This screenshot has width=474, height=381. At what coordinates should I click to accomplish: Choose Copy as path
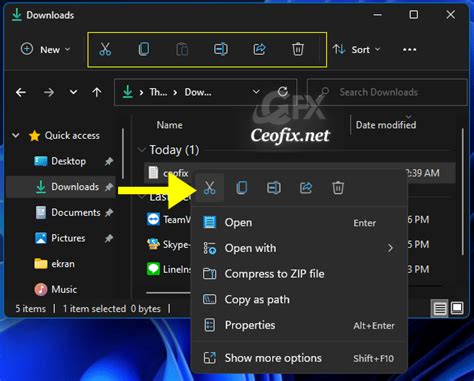click(x=299, y=299)
